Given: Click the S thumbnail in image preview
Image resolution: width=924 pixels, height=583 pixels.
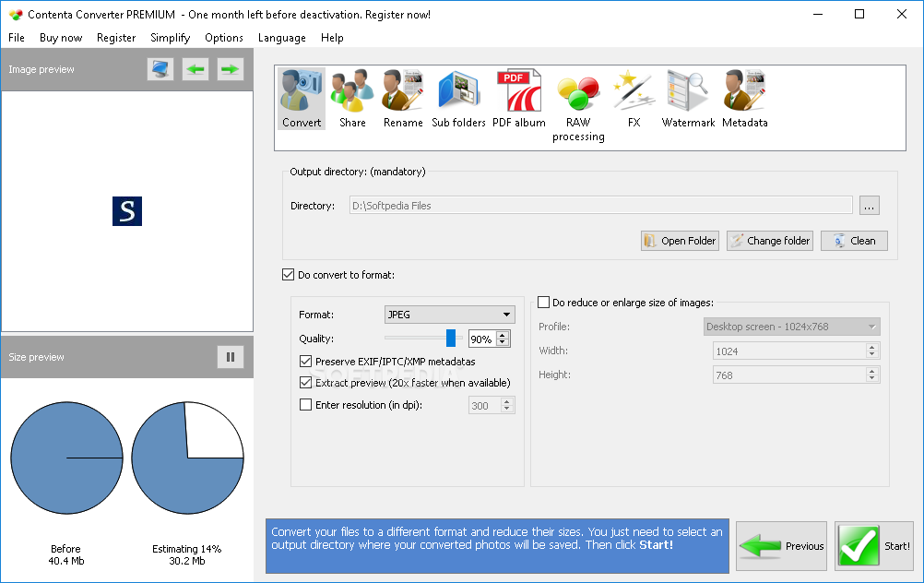Looking at the screenshot, I should click(x=127, y=211).
